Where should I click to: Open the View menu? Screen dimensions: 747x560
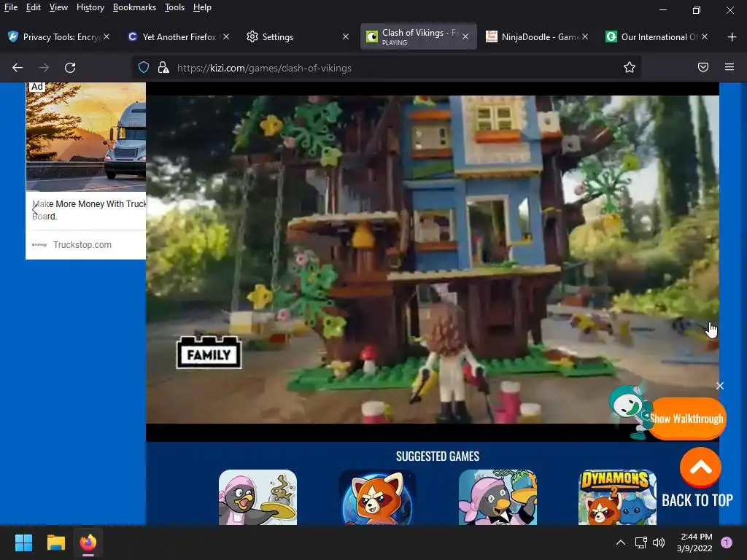tap(58, 7)
